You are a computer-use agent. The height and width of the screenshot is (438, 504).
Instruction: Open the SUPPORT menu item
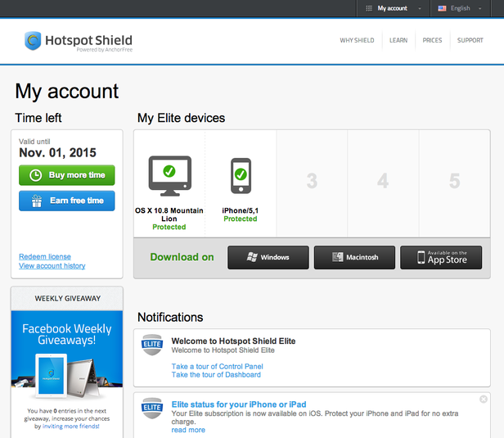[470, 40]
